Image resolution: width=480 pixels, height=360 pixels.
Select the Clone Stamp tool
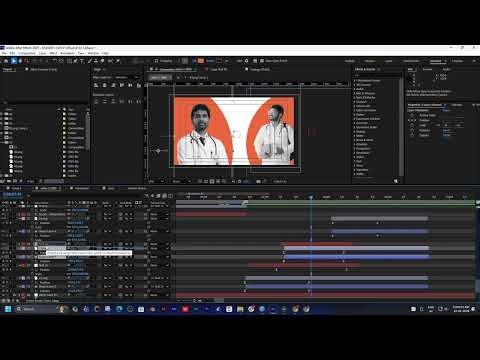coord(96,61)
